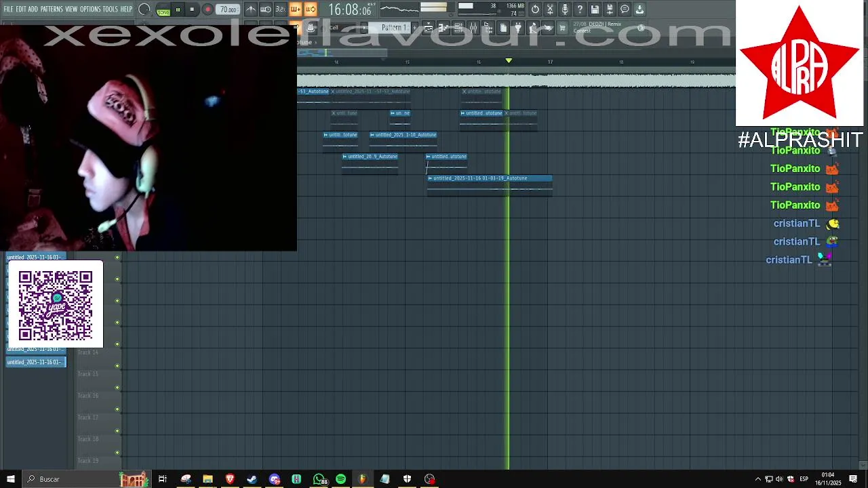Screen dimensions: 868x488
Task: Click the undo history icon
Action: pos(535,9)
